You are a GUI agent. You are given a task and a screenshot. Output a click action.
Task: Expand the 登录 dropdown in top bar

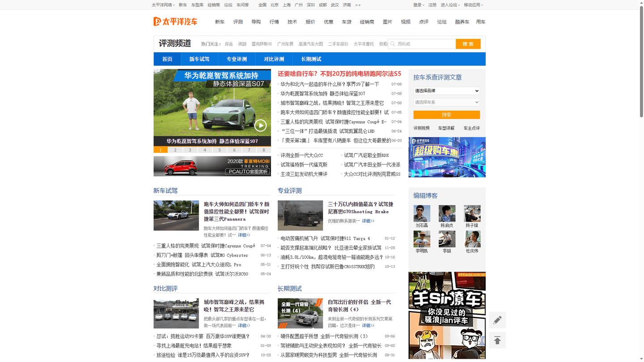point(419,5)
